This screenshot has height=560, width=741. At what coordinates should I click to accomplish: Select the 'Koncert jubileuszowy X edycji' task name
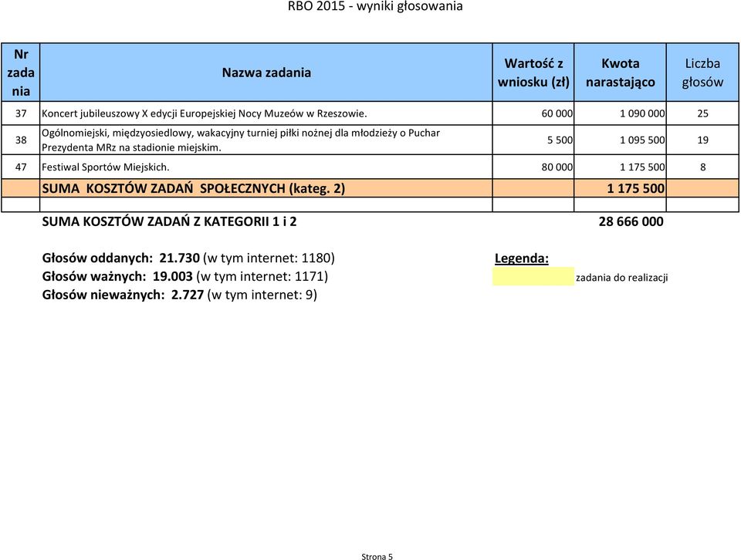(204, 113)
